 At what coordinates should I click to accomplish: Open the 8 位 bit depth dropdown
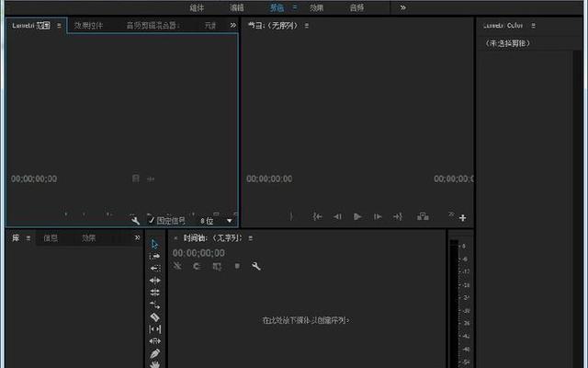click(x=216, y=221)
